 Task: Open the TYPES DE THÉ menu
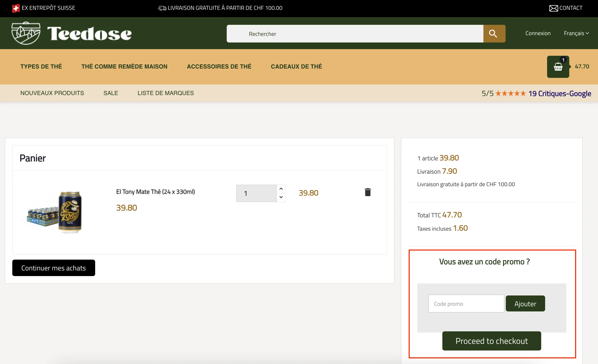(41, 66)
